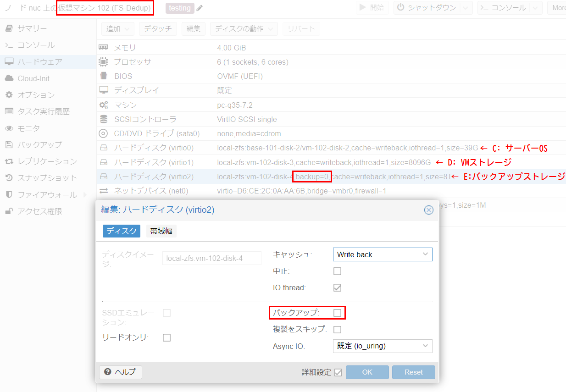Click the ディスクイメージ input field
Screen dimensions: 566x392
point(212,258)
